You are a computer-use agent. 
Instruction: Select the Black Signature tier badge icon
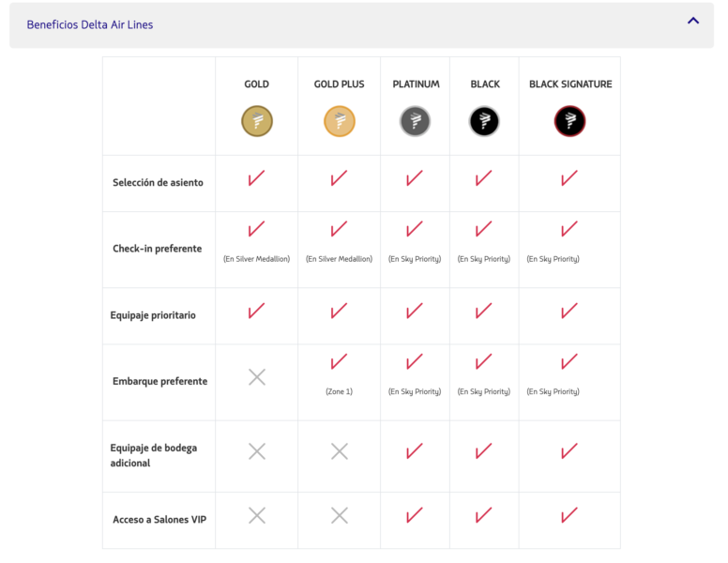coord(569,121)
